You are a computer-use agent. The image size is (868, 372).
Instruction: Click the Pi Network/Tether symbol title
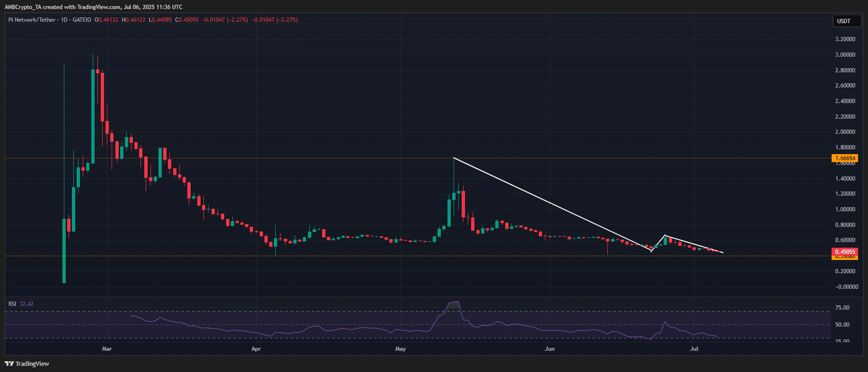click(x=32, y=20)
